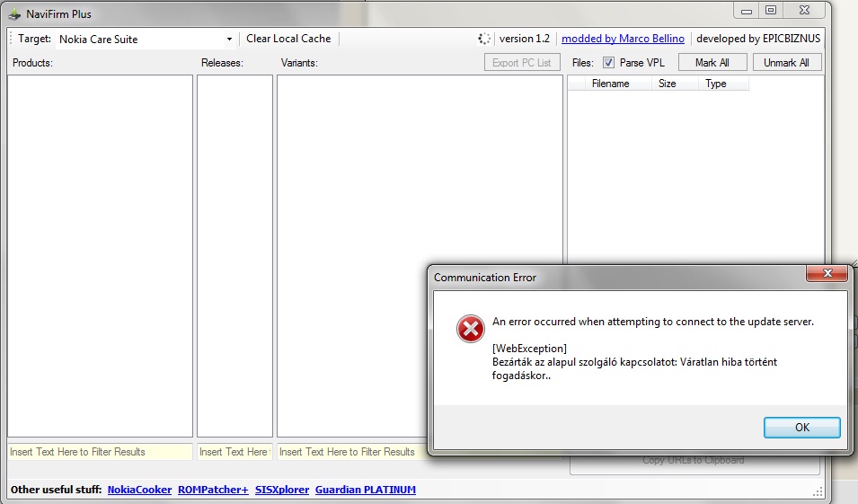Click the [WebException] text in dialog

coord(529,349)
